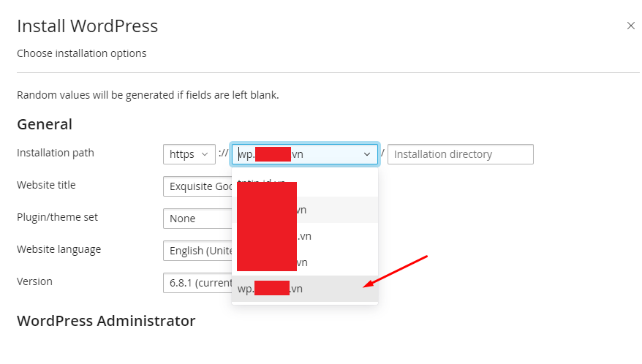
Task: Click the Version label
Action: (x=34, y=281)
